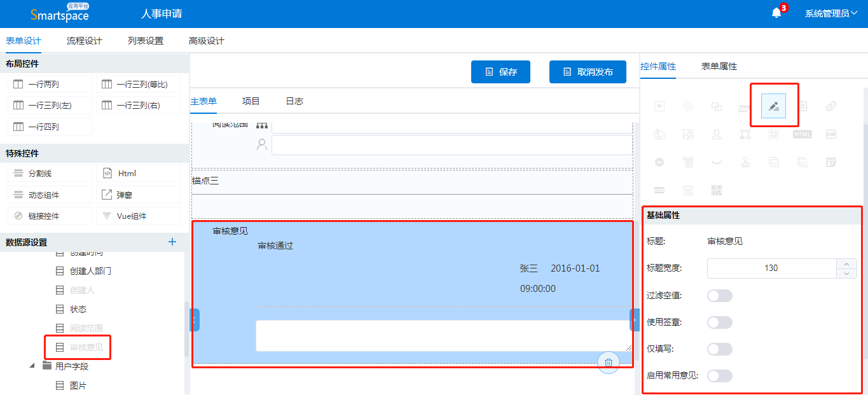Toggle the 过滤空值 switch
868x395 pixels.
point(720,296)
